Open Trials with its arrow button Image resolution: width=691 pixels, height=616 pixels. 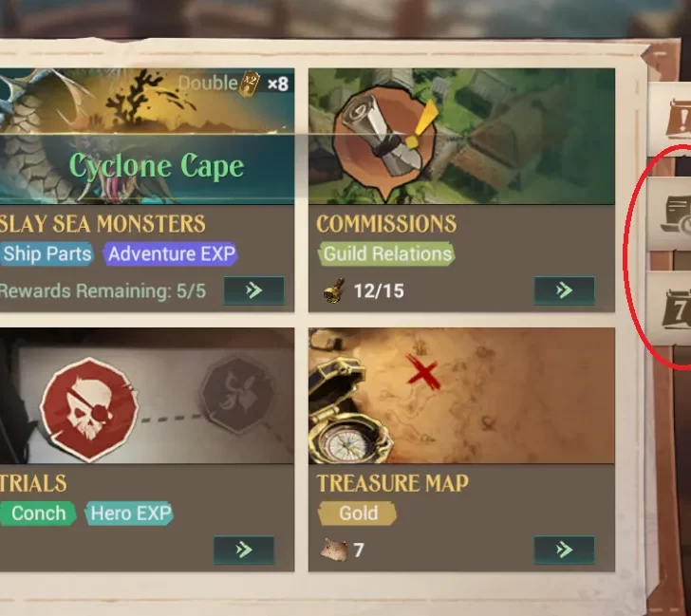click(244, 550)
